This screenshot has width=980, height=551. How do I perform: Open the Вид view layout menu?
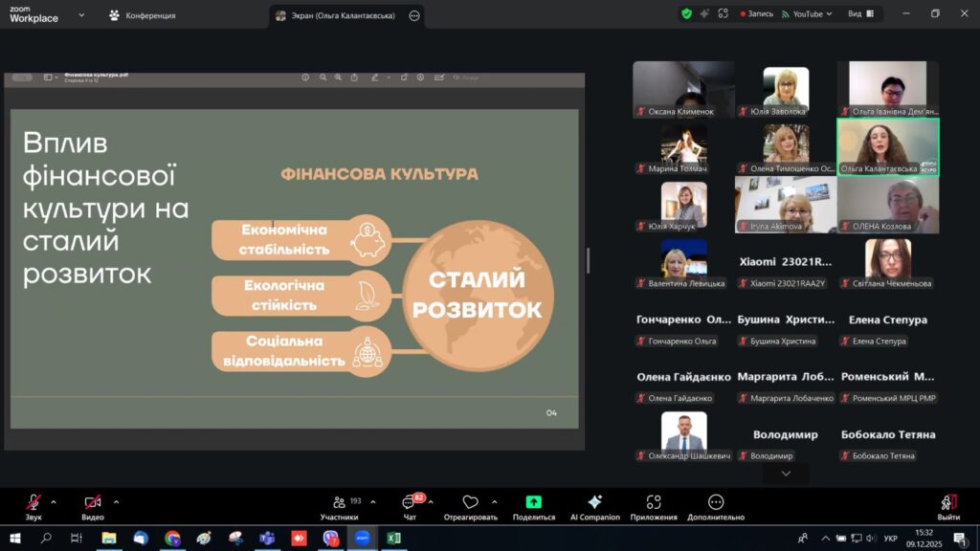tap(859, 14)
